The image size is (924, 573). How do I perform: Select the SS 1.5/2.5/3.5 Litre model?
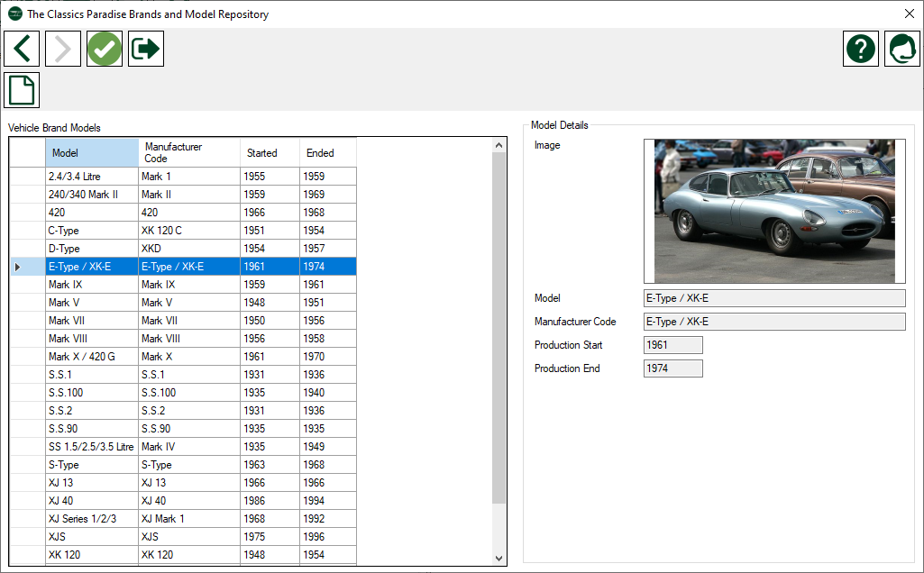pos(92,447)
